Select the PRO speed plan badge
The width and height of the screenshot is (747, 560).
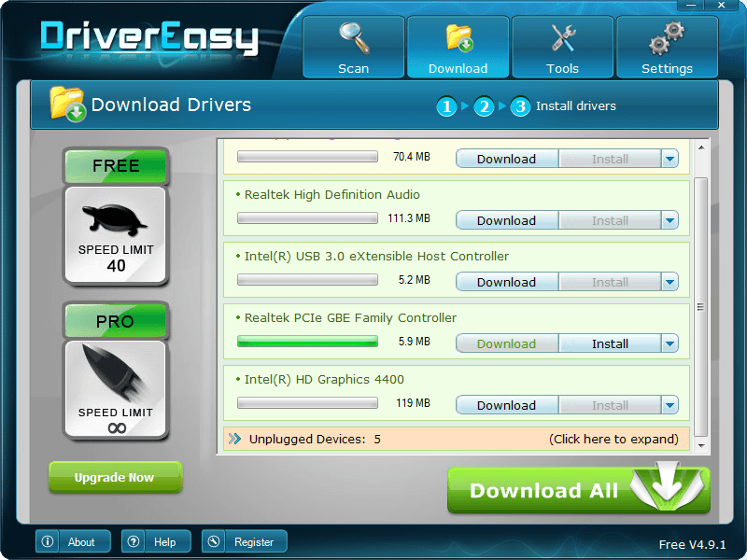pyautogui.click(x=116, y=321)
